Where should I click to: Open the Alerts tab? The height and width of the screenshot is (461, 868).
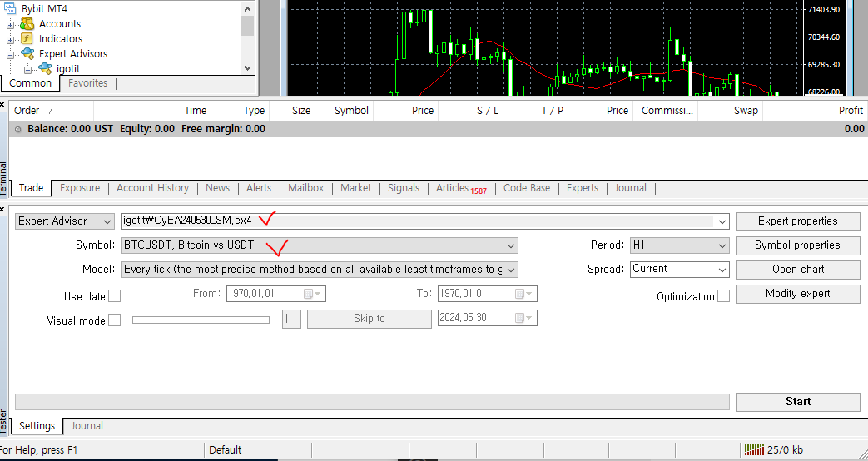point(259,187)
